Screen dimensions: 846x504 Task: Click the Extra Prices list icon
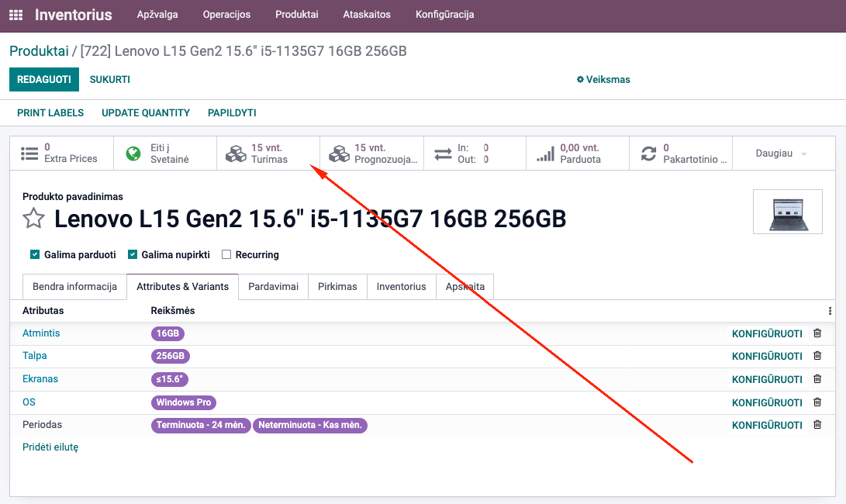click(x=29, y=154)
